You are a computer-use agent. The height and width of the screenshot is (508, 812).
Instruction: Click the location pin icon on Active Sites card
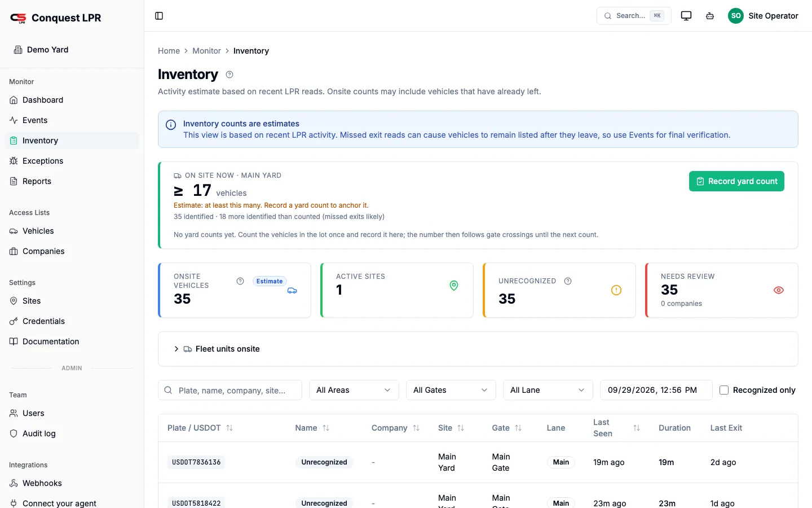click(x=454, y=286)
